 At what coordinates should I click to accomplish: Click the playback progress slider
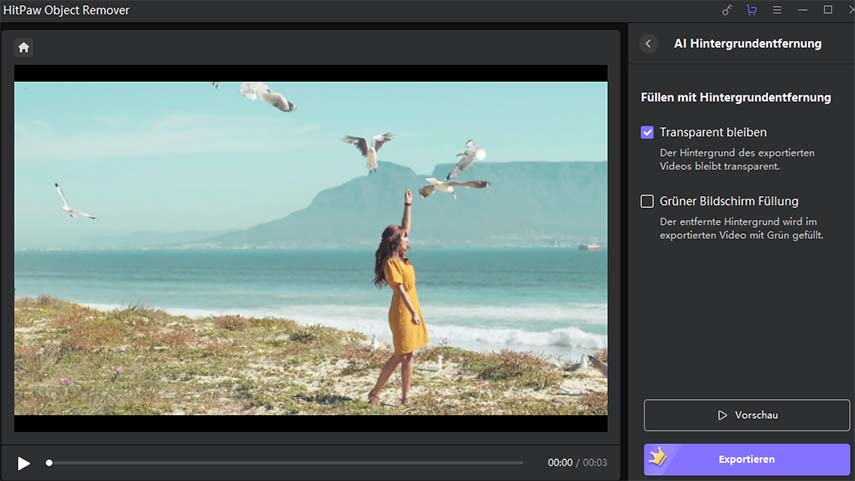285,462
